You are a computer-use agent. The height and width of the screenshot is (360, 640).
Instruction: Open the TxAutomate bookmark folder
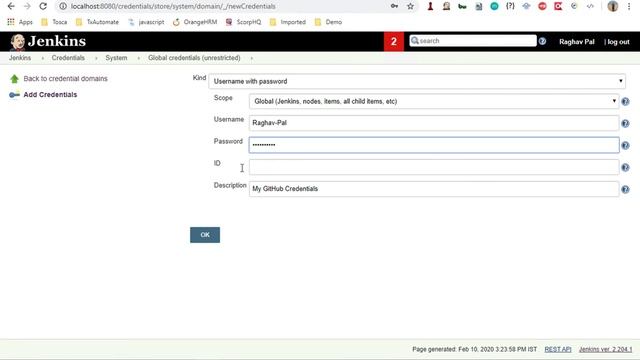click(x=97, y=22)
